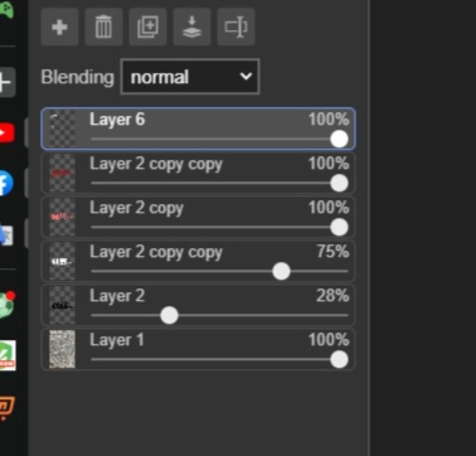The width and height of the screenshot is (476, 456).
Task: Click the Layer 1 opacity slider handle
Action: 339,359
